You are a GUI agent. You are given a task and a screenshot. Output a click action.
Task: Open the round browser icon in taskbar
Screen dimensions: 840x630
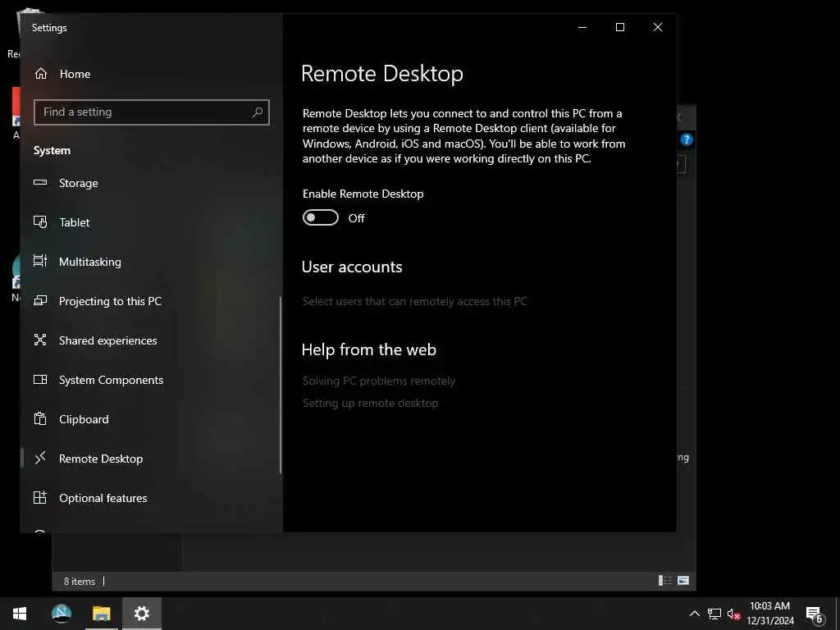click(x=61, y=614)
